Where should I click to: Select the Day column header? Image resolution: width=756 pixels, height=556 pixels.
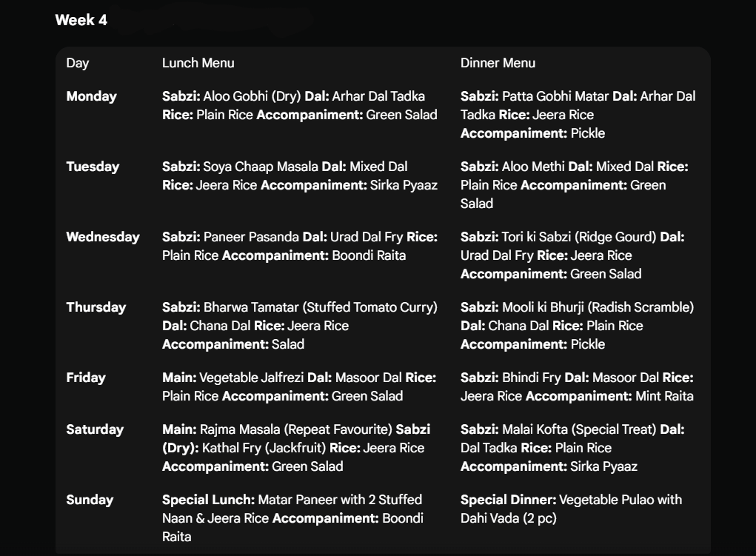click(77, 63)
